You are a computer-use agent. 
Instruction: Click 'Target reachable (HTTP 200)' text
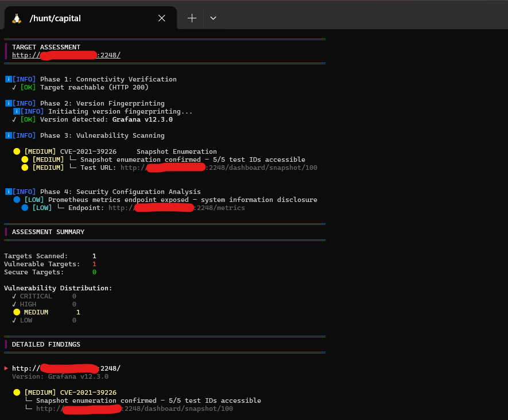click(94, 87)
